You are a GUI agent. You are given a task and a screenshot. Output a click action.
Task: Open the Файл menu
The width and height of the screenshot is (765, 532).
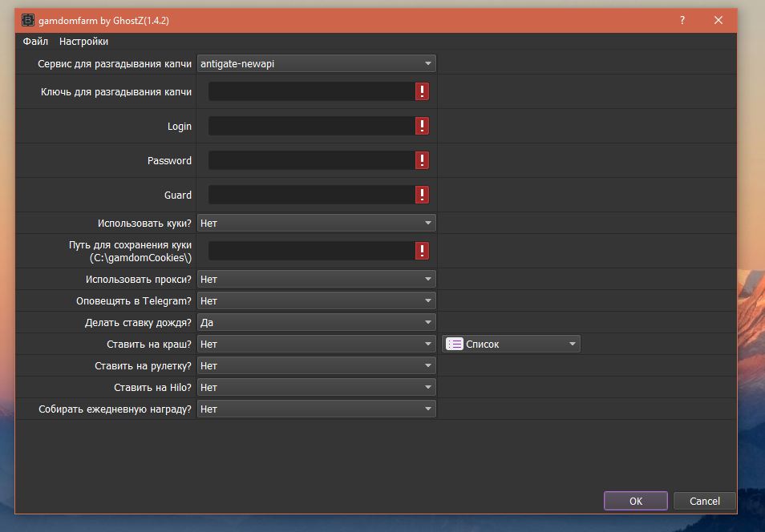point(35,42)
